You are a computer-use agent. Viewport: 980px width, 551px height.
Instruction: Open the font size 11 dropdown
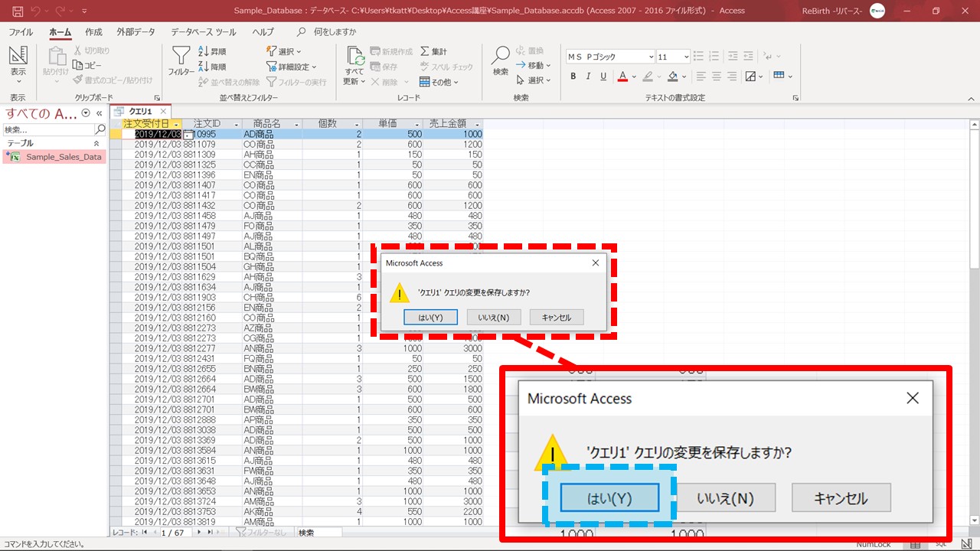pyautogui.click(x=685, y=57)
